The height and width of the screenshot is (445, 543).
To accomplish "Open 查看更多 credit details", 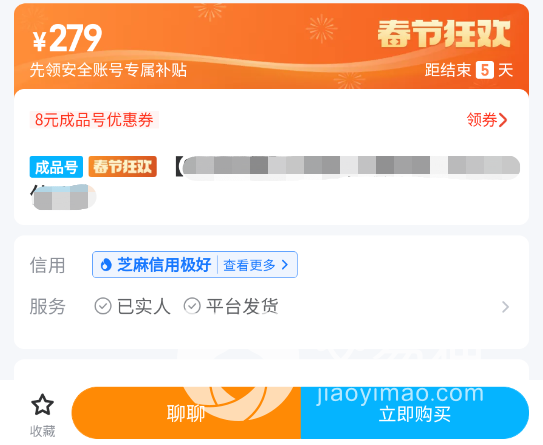I will coord(249,265).
